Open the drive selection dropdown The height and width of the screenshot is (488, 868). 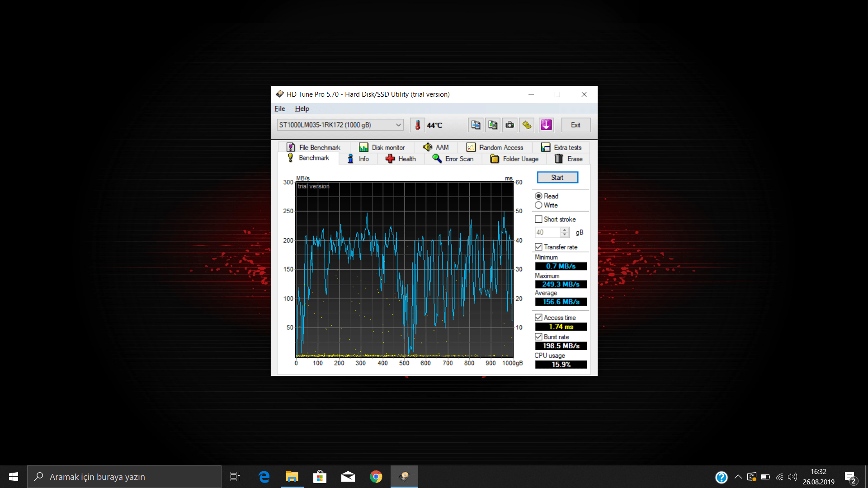click(398, 125)
